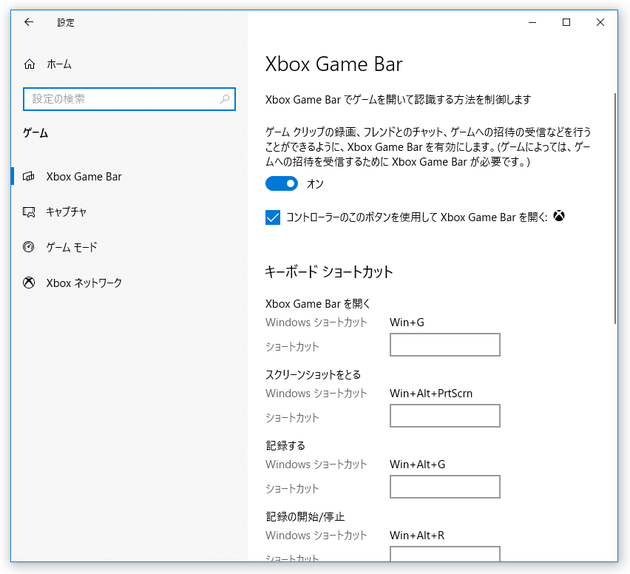
Task: Focus the 設定の検索 search box
Action: click(x=129, y=99)
